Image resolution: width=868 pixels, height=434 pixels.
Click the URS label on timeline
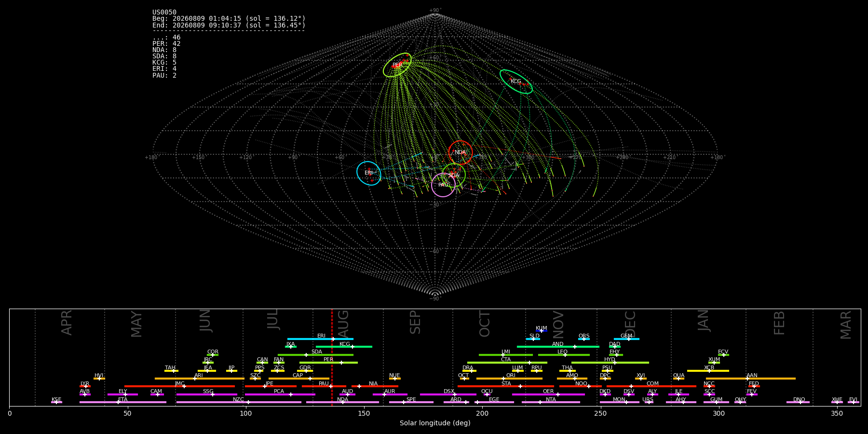(x=648, y=400)
